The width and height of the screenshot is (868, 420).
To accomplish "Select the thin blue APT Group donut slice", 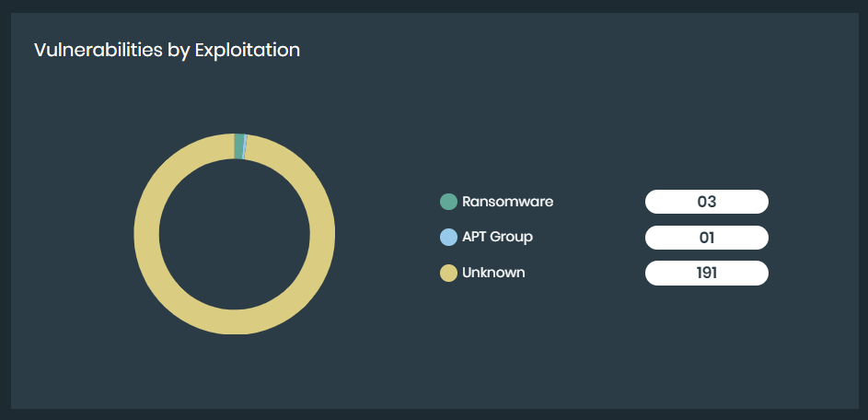I will pyautogui.click(x=245, y=147).
